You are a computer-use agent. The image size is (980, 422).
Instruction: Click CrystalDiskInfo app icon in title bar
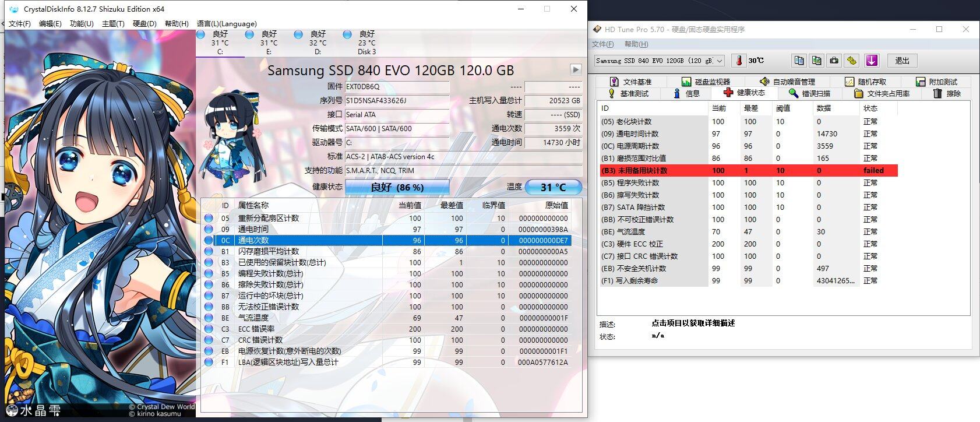(14, 9)
